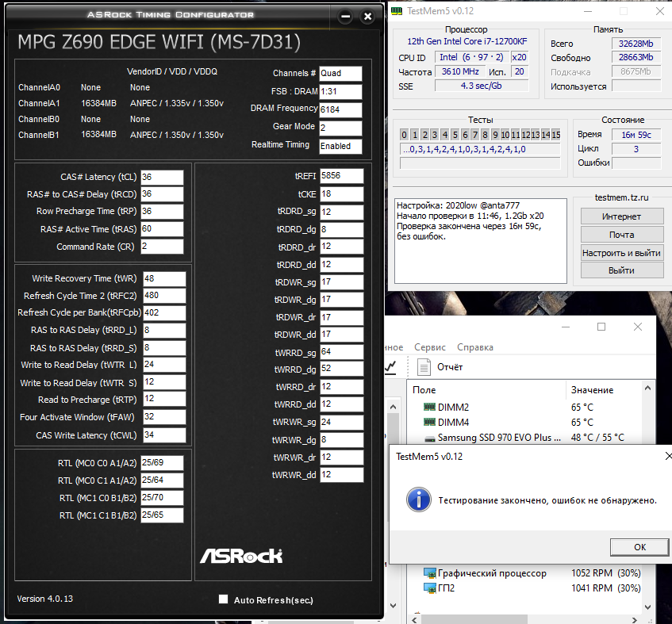This screenshot has height=624, width=672.
Task: Click the Отчёт report document icon
Action: (x=424, y=367)
